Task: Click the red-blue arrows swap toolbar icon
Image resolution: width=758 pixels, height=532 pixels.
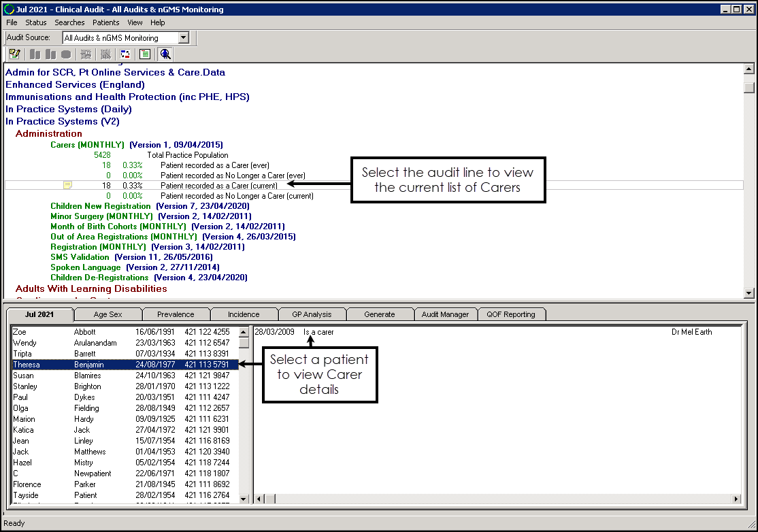Action: coord(125,54)
